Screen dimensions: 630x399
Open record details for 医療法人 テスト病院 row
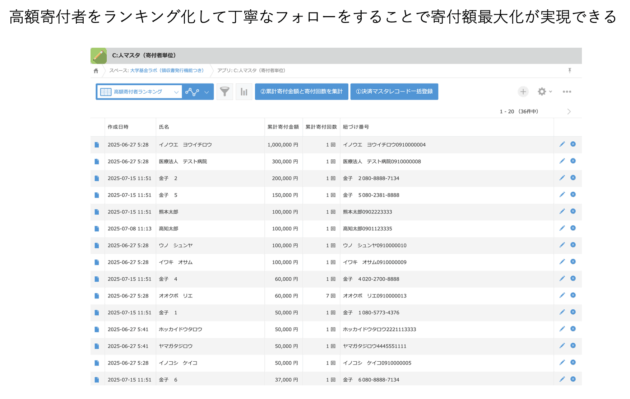tap(97, 162)
